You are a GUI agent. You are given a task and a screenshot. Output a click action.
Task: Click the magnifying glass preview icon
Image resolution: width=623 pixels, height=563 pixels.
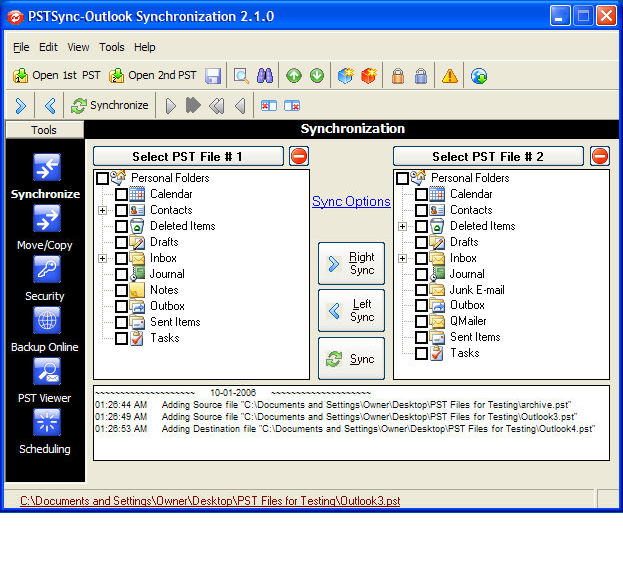click(x=241, y=75)
